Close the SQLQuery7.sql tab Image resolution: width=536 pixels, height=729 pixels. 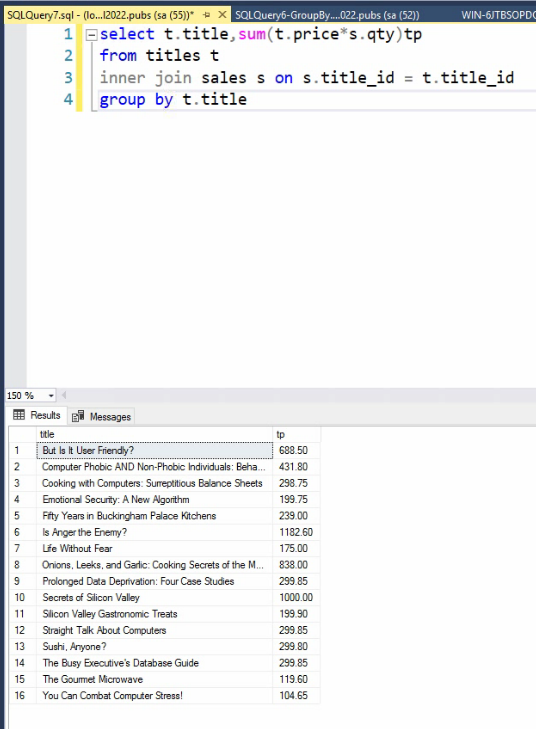tap(222, 15)
